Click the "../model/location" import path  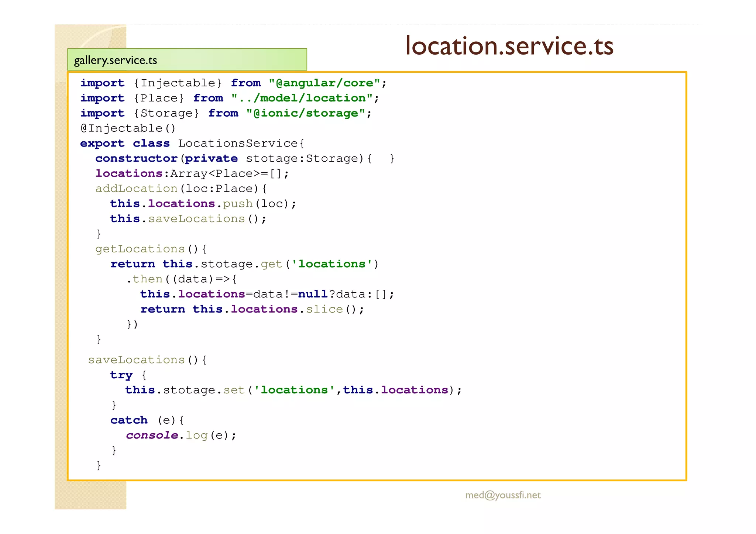(302, 98)
